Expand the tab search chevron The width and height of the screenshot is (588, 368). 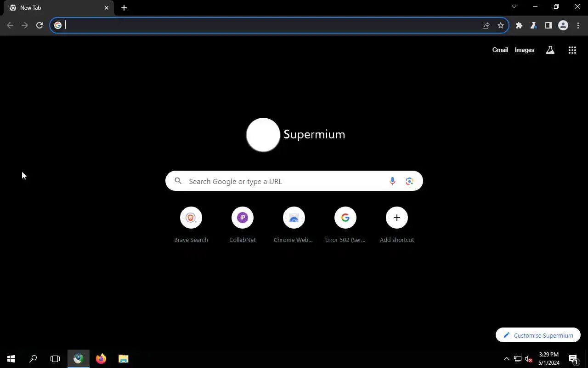pyautogui.click(x=514, y=6)
